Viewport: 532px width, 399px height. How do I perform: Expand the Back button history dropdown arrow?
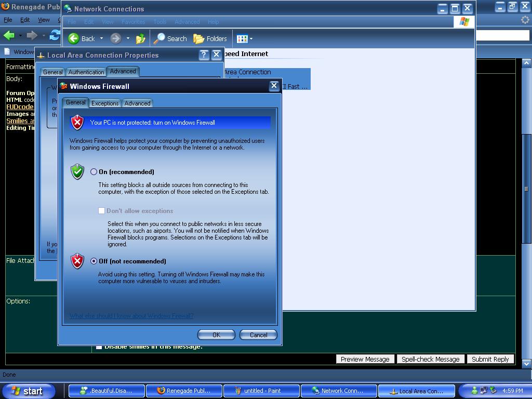click(x=101, y=38)
